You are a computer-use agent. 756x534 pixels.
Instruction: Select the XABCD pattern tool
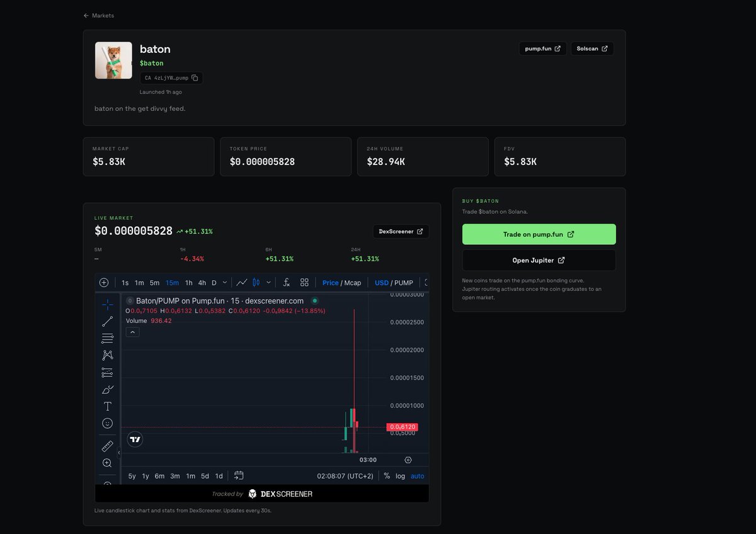pos(107,356)
